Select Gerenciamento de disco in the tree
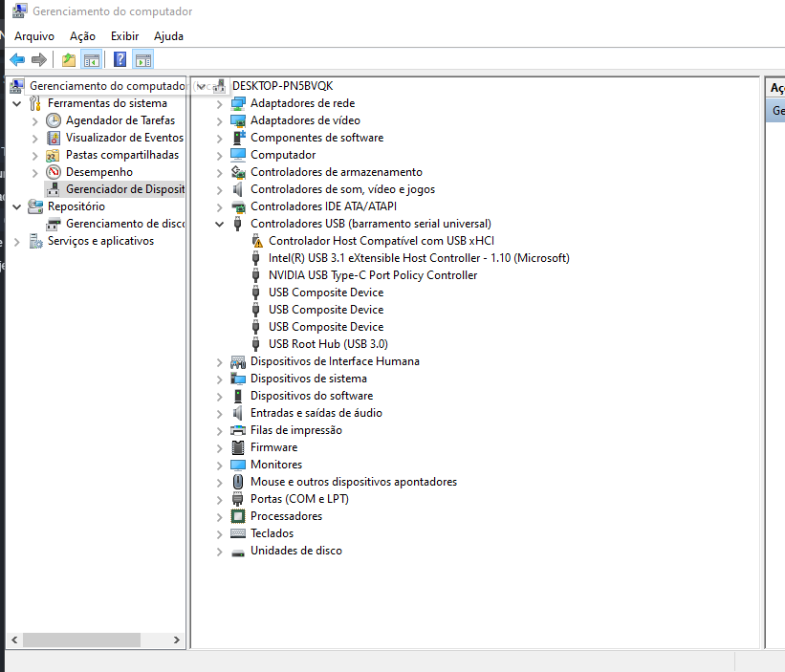Screen dimensions: 785x672 click(x=125, y=224)
